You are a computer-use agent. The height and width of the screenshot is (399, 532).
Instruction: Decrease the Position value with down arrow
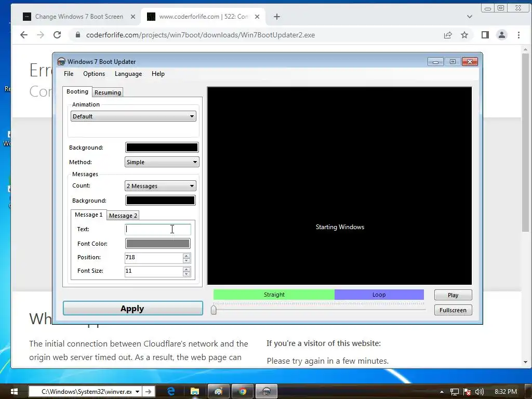pyautogui.click(x=187, y=261)
